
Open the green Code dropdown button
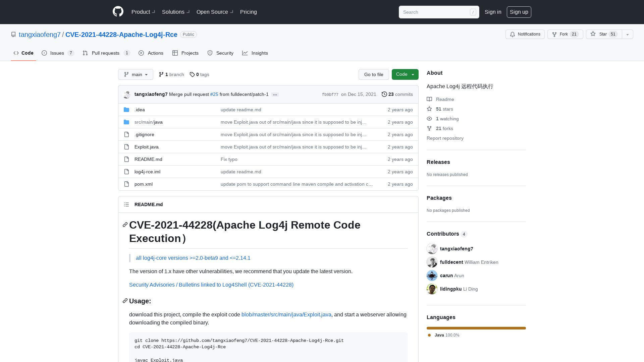[405, 74]
